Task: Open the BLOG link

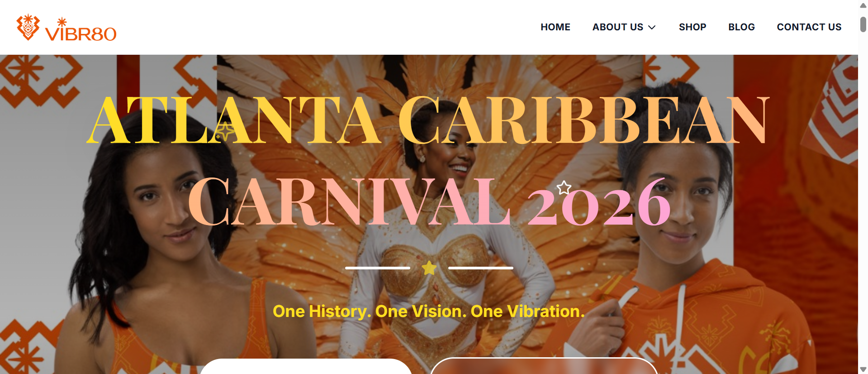Action: click(x=741, y=27)
